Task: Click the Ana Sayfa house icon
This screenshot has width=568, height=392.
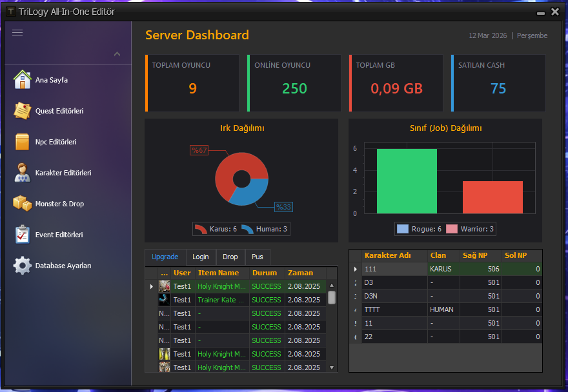Action: (x=23, y=80)
